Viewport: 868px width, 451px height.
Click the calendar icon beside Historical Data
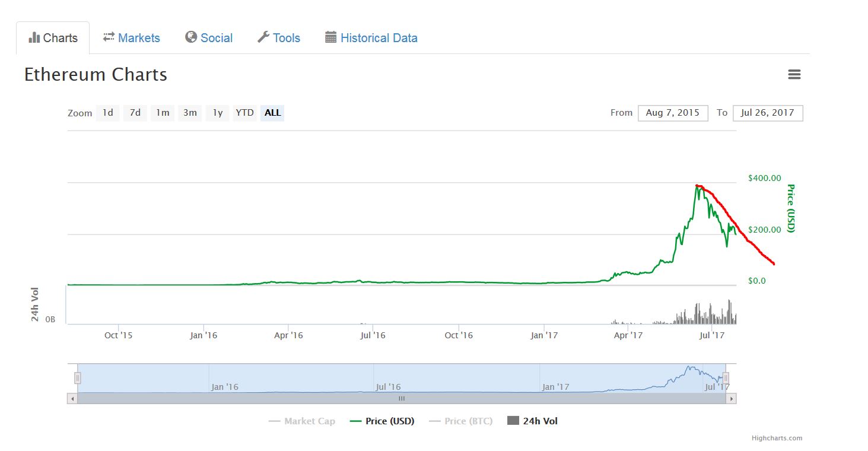pyautogui.click(x=330, y=37)
